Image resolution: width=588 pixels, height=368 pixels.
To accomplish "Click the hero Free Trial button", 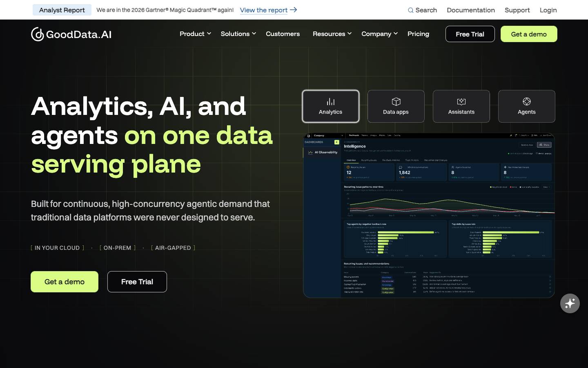I will (x=137, y=282).
